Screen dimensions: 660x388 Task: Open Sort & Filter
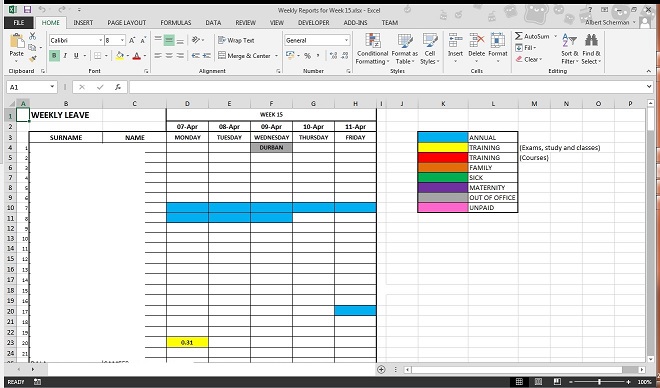coord(570,48)
